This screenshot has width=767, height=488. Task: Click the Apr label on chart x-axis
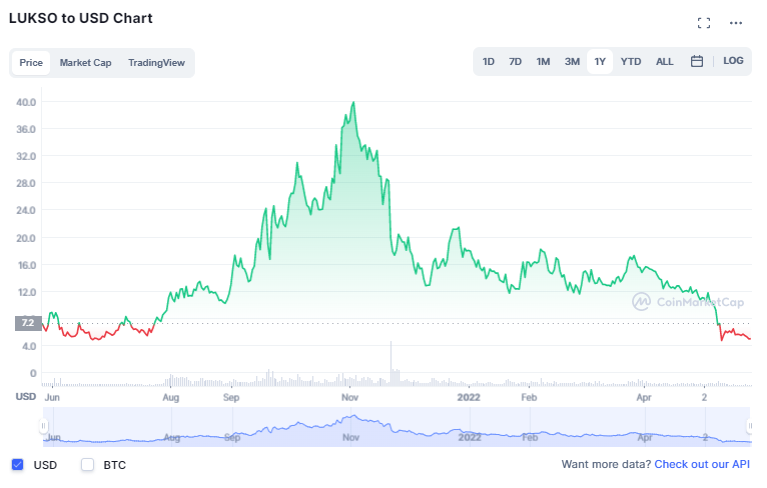644,397
